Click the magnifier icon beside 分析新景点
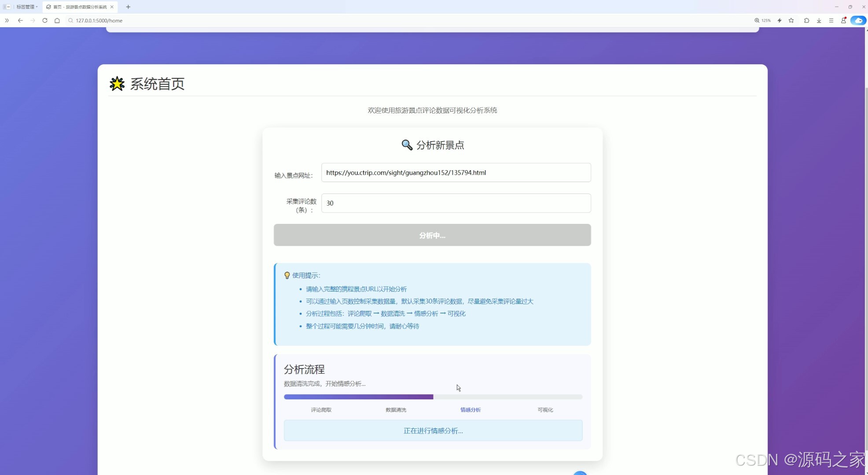Viewport: 868px width, 475px height. point(407,145)
